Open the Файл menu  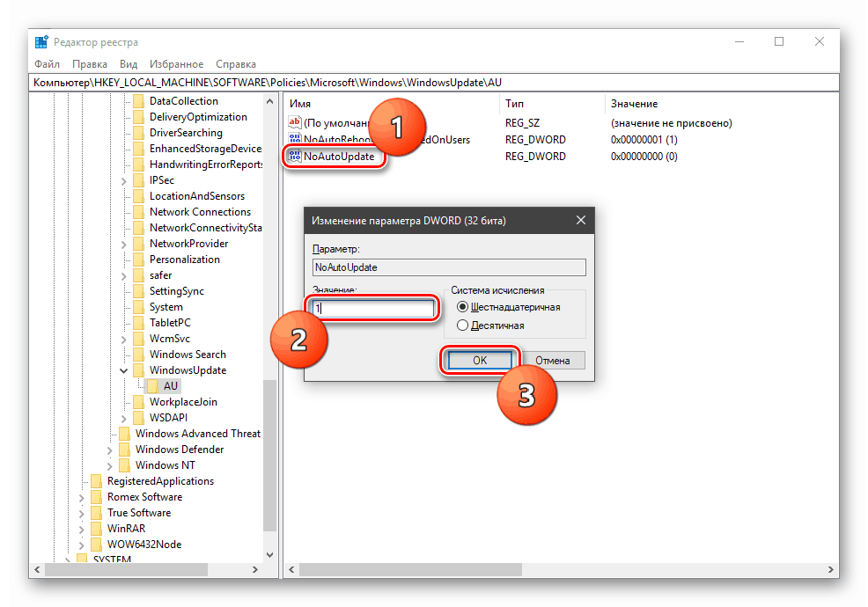[x=47, y=64]
